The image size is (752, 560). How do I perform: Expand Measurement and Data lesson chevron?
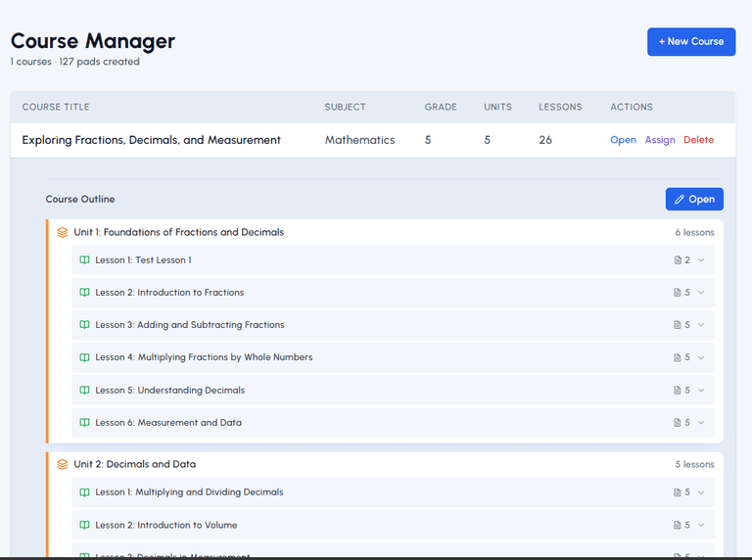click(x=701, y=422)
